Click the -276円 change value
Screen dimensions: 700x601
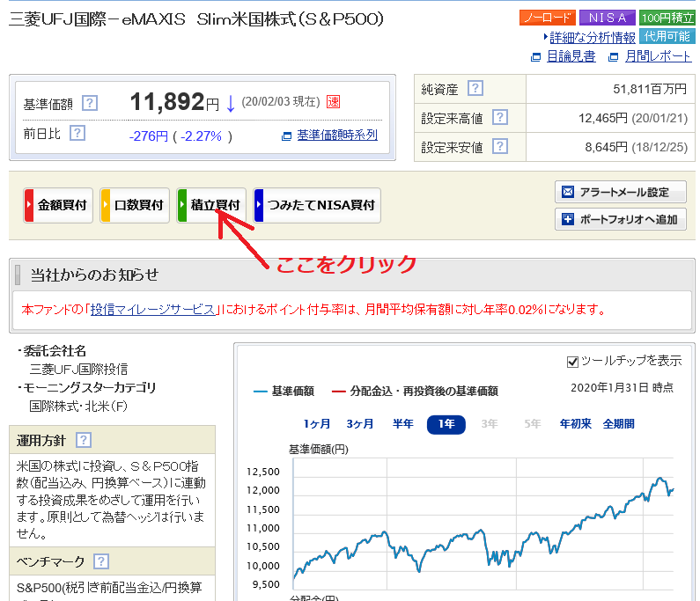click(x=149, y=136)
